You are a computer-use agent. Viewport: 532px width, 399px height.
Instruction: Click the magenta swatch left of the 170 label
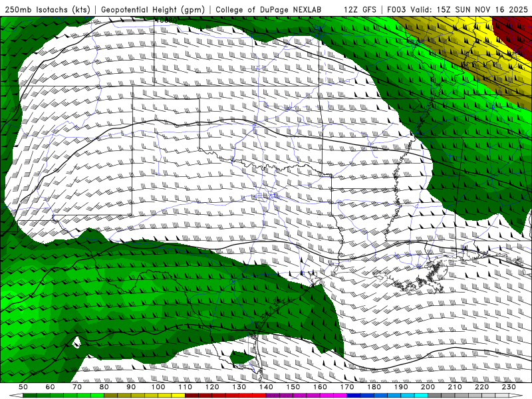pyautogui.click(x=340, y=396)
